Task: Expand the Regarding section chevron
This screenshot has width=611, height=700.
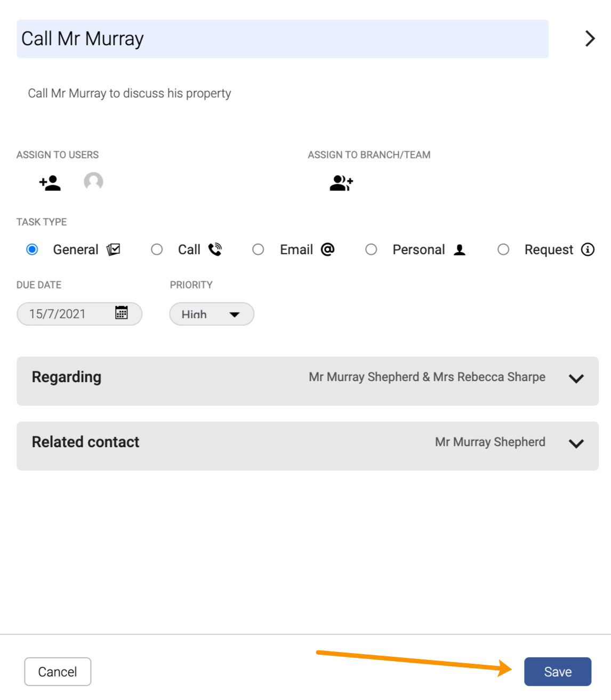Action: click(x=576, y=379)
